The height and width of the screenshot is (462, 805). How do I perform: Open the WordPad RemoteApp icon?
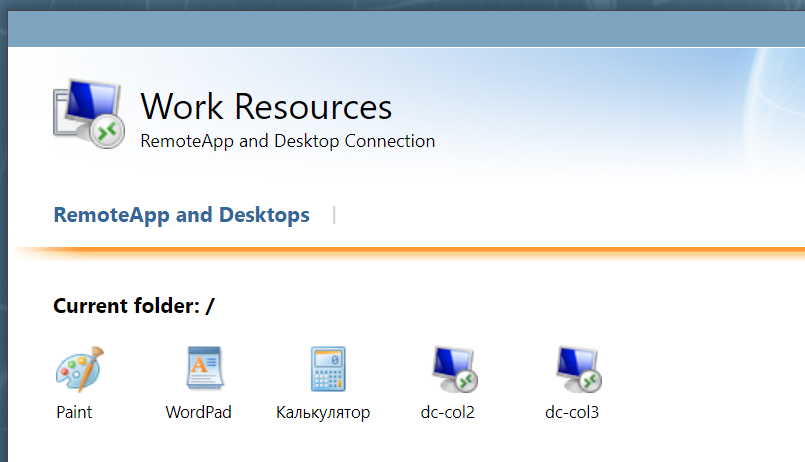(x=205, y=368)
